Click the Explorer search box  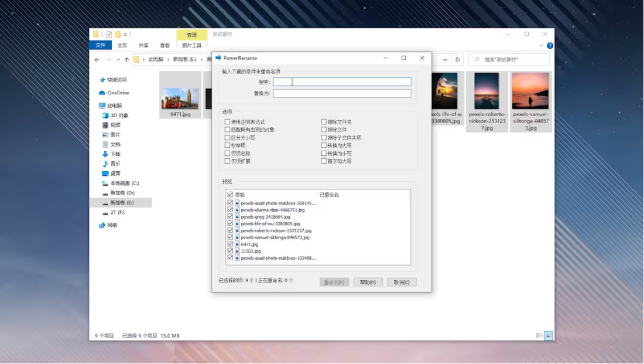click(x=509, y=60)
